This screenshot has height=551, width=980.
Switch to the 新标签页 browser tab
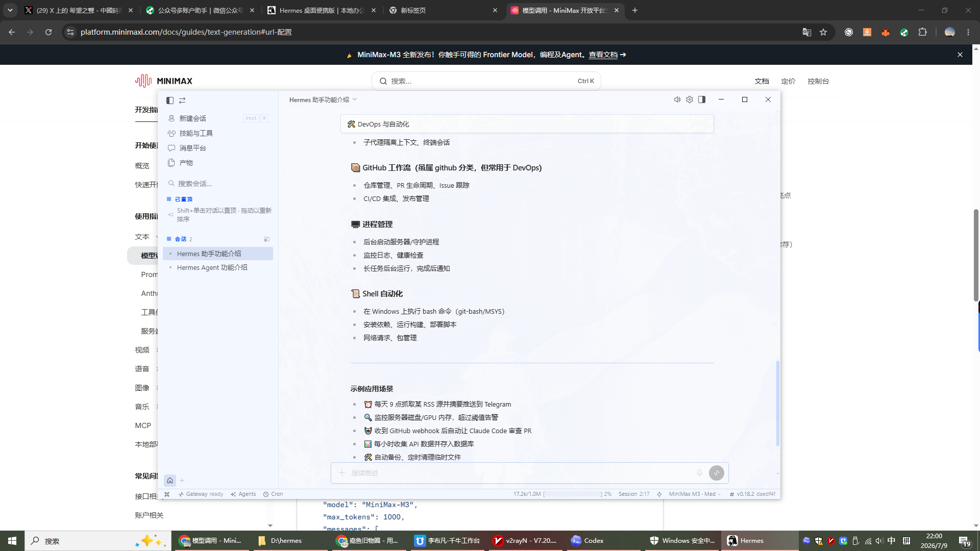[443, 10]
